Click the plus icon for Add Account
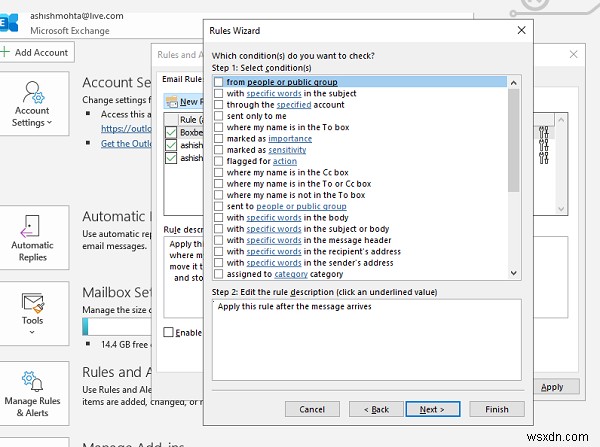The height and width of the screenshot is (447, 600). pyautogui.click(x=5, y=52)
